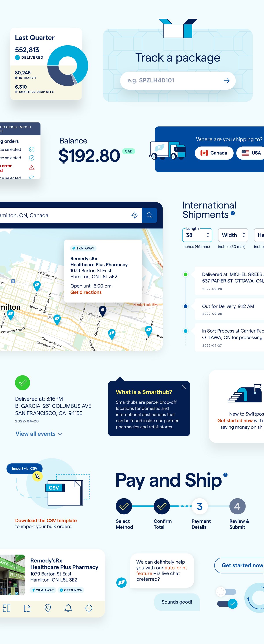This screenshot has height=644, width=264.
Task: Click the location pin icon in card toolbar
Action: coord(48,608)
